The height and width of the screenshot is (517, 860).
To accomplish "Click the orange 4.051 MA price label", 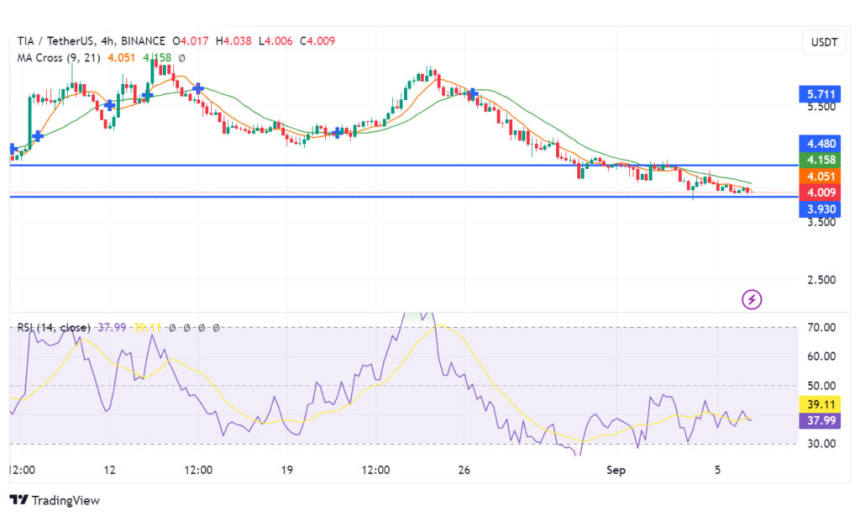I will point(822,176).
